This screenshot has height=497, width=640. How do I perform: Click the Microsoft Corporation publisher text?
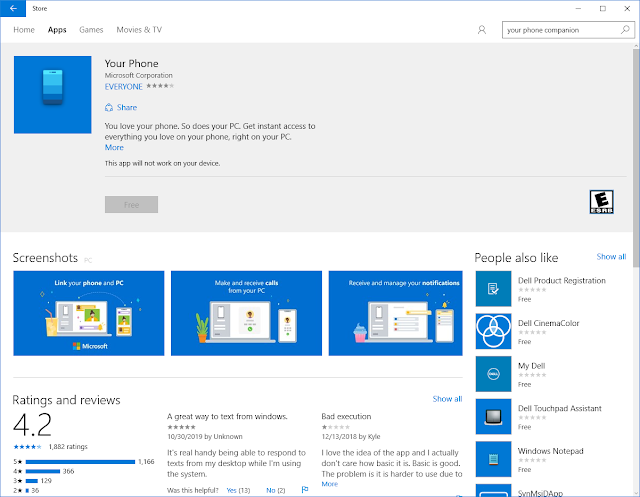click(x=139, y=75)
